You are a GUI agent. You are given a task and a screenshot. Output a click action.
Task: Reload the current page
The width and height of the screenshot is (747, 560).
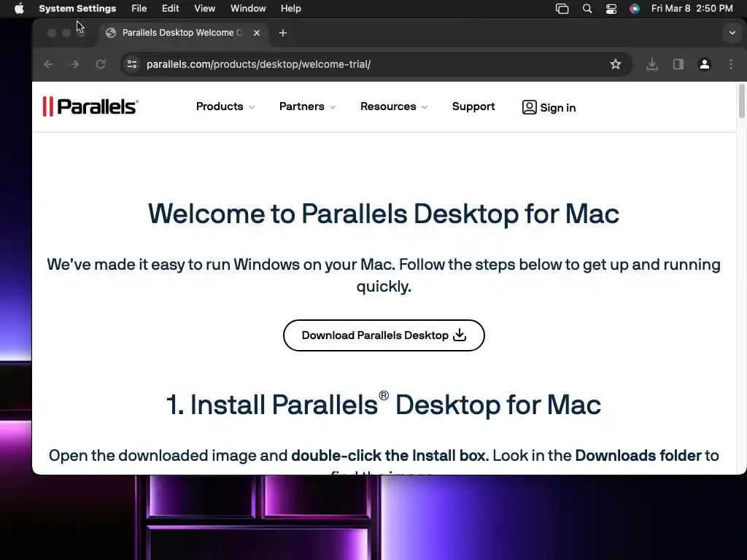point(101,64)
